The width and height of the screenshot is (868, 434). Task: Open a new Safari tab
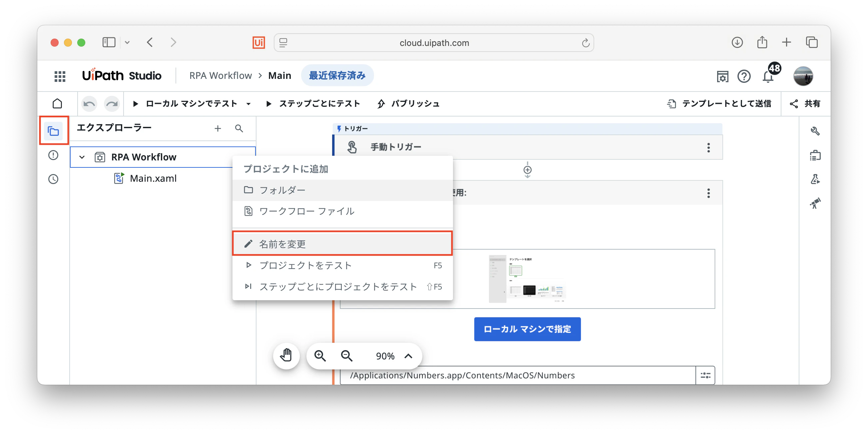coord(786,42)
